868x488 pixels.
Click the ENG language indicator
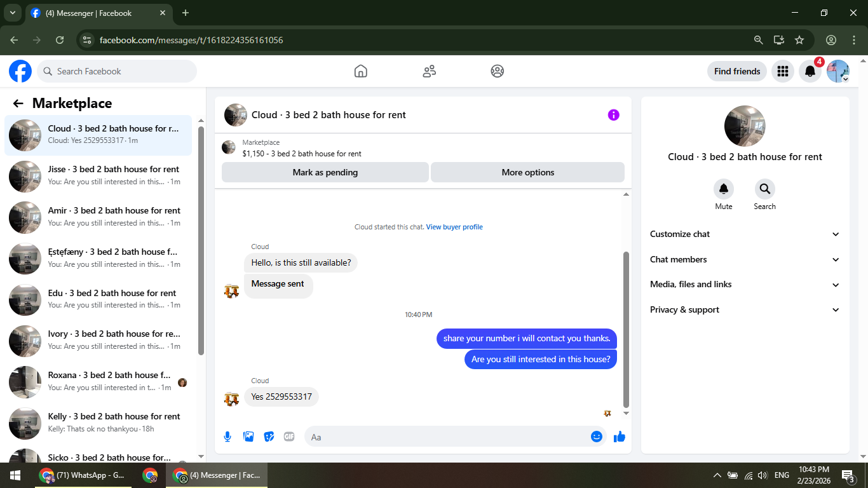(782, 475)
